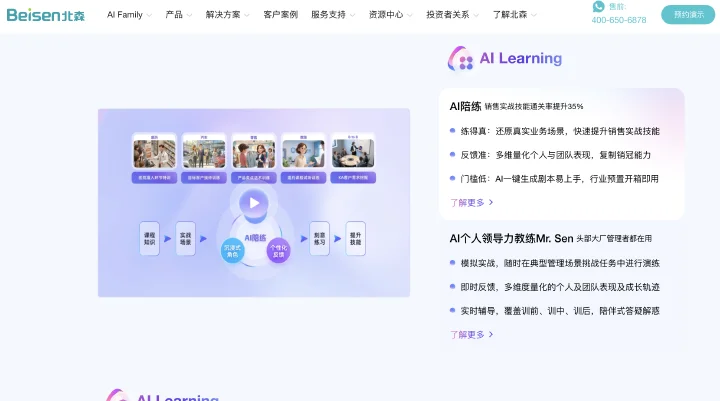Expand the 产品 menu chevron
Screen dimensions: 720x401
(x=189, y=15)
